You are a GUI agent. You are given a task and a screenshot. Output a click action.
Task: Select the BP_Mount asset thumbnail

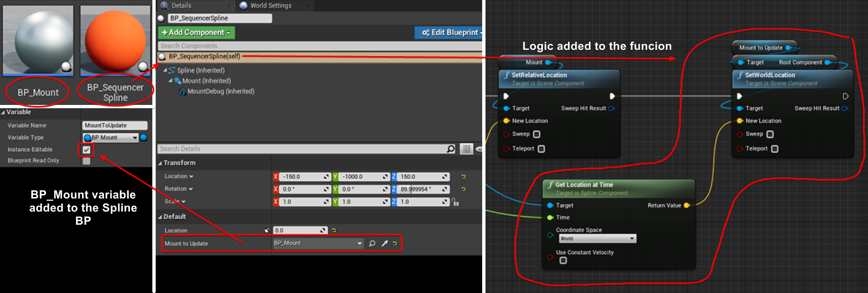38,40
